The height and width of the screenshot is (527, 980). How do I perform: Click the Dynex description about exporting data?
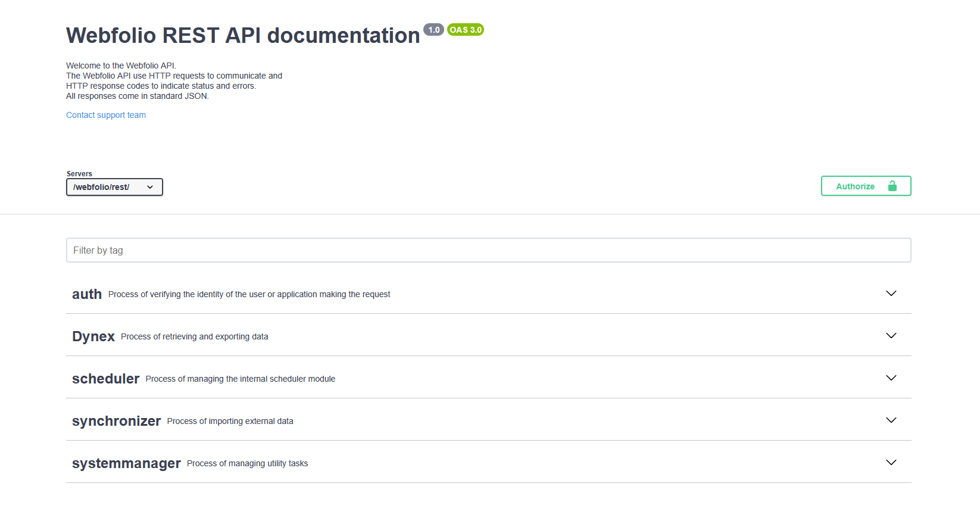[194, 337]
